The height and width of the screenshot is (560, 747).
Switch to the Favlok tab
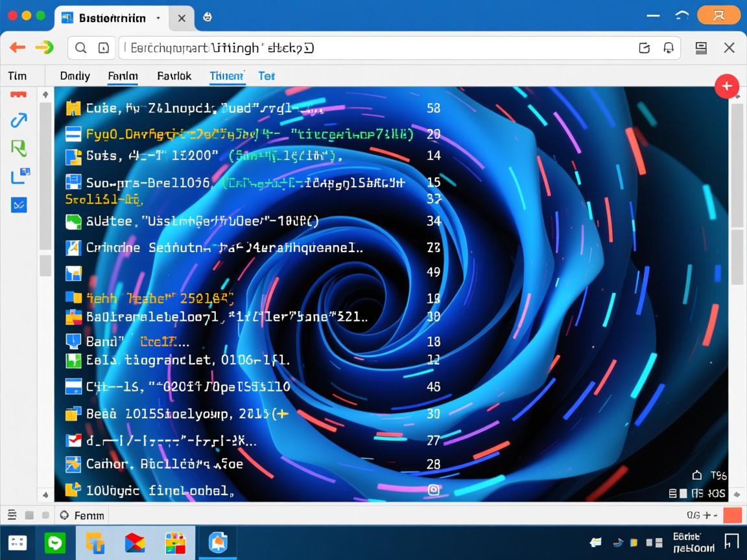pyautogui.click(x=174, y=76)
